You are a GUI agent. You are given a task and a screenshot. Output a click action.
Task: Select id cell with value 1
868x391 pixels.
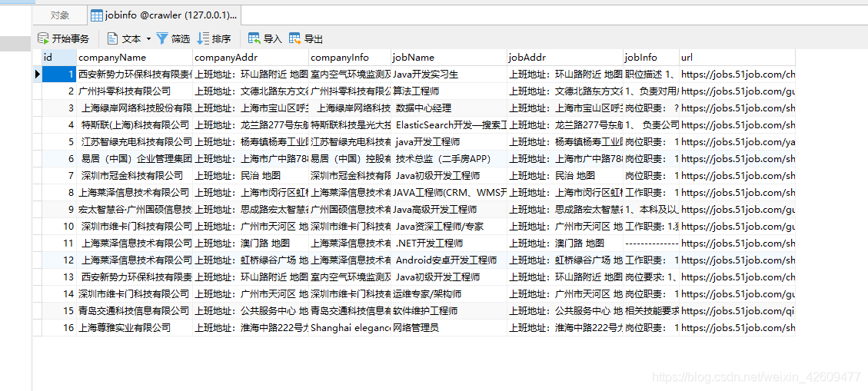point(59,74)
